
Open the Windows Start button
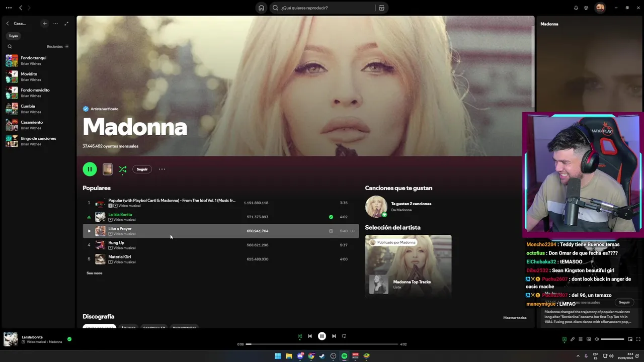(x=278, y=356)
